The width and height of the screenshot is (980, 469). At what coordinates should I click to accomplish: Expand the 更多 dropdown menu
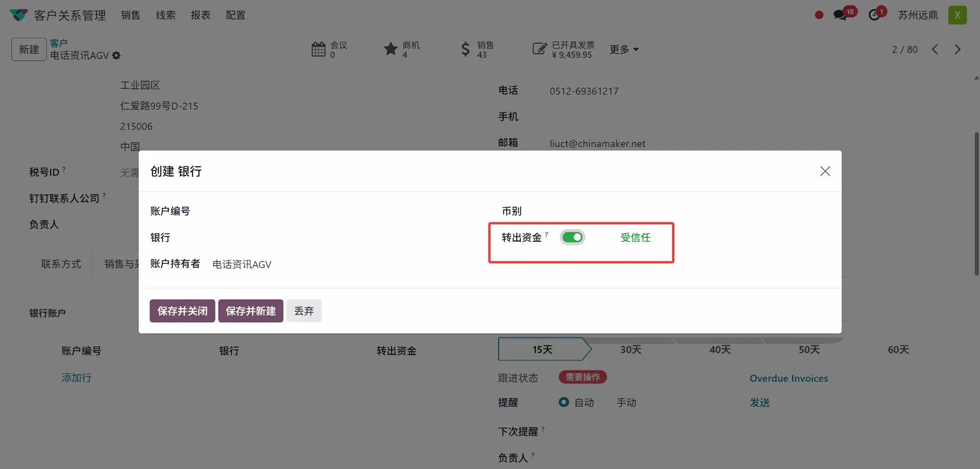point(624,50)
